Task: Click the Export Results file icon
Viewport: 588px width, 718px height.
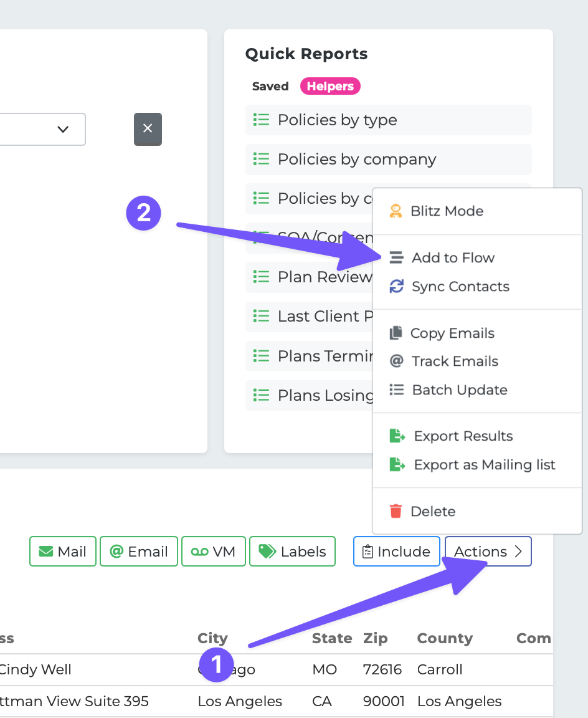Action: (397, 436)
